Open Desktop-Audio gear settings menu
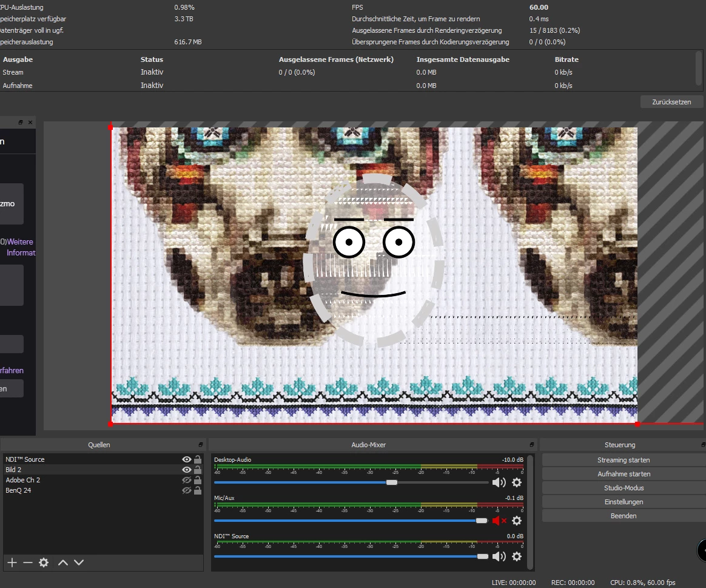Image resolution: width=706 pixels, height=588 pixels. click(x=517, y=482)
